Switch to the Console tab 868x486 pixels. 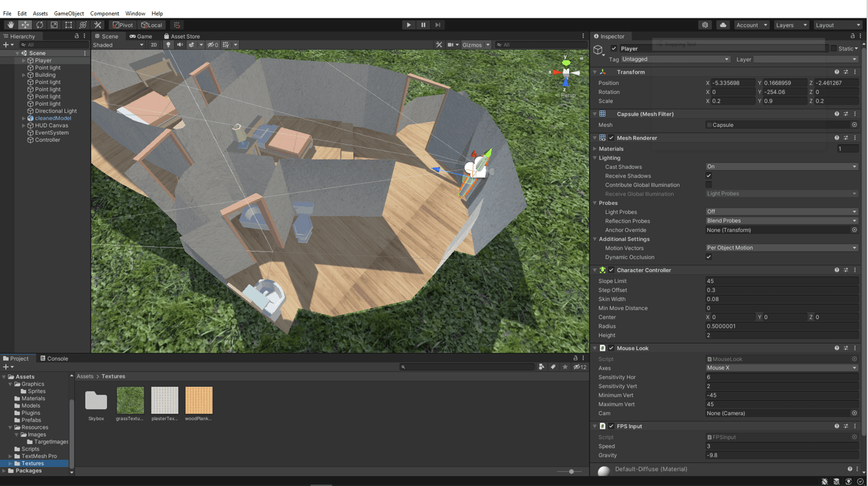click(x=54, y=359)
